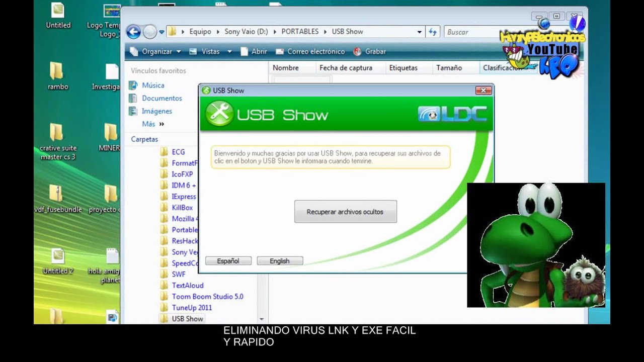Click the Música favorites icon
Screen dimensions: 644x362
(x=133, y=85)
